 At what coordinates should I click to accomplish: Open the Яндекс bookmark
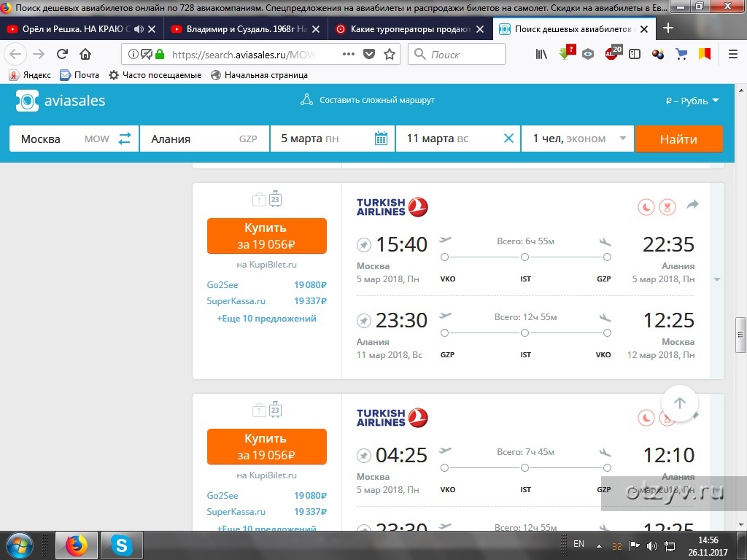click(30, 75)
